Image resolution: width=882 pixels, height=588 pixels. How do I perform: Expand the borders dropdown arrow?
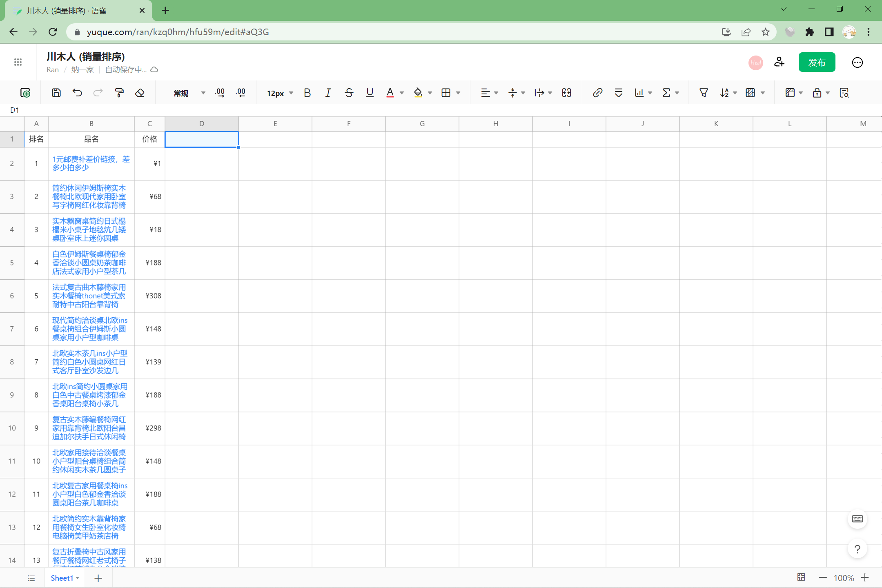[458, 93]
